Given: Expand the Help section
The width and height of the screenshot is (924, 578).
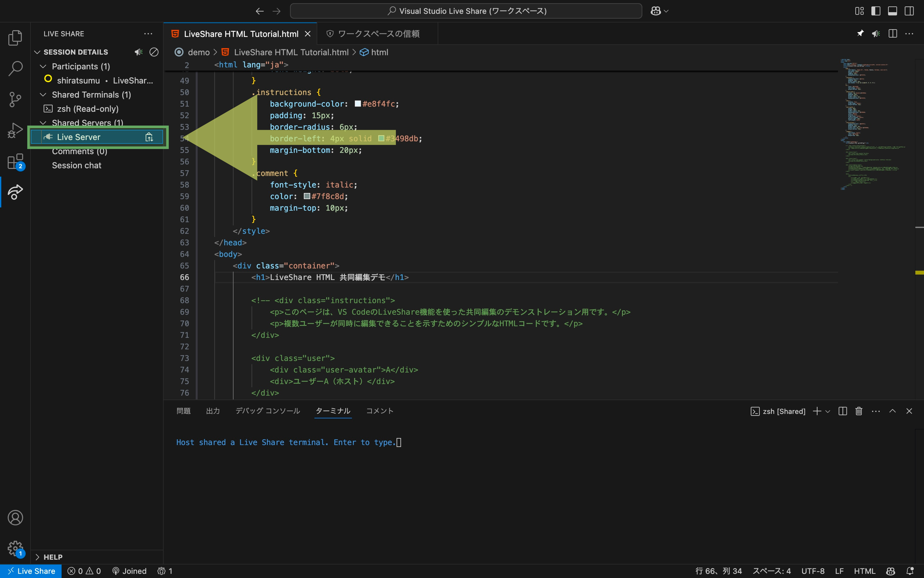Looking at the screenshot, I should 37,557.
